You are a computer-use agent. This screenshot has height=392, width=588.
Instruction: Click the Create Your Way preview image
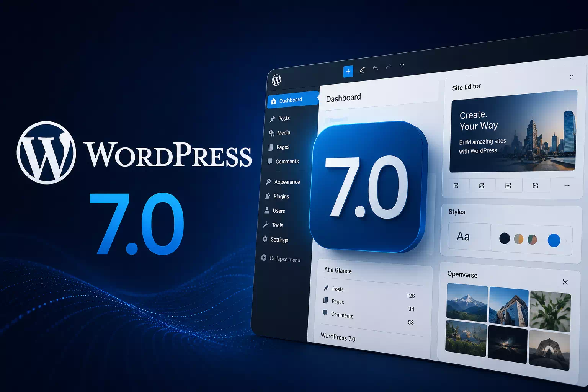tap(513, 131)
